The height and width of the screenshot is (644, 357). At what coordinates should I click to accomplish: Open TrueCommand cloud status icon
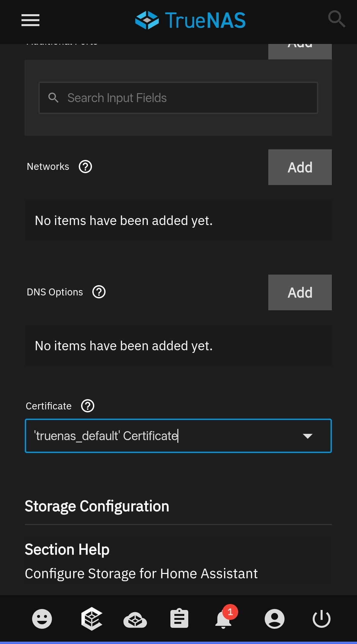(x=135, y=619)
